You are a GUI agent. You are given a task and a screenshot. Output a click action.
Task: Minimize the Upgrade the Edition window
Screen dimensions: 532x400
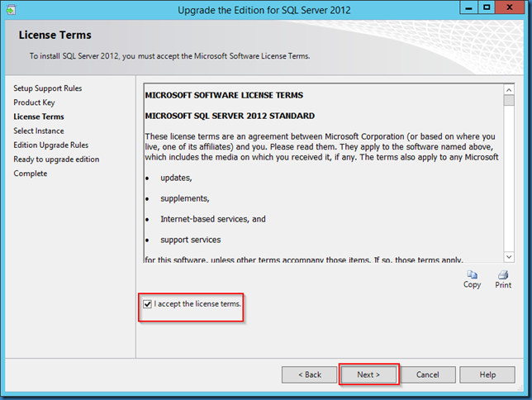point(468,7)
